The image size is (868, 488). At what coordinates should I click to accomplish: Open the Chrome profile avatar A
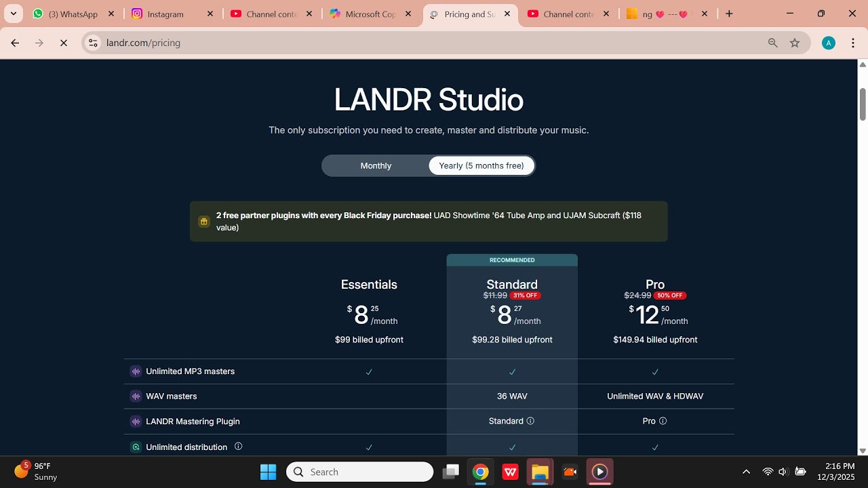(828, 43)
